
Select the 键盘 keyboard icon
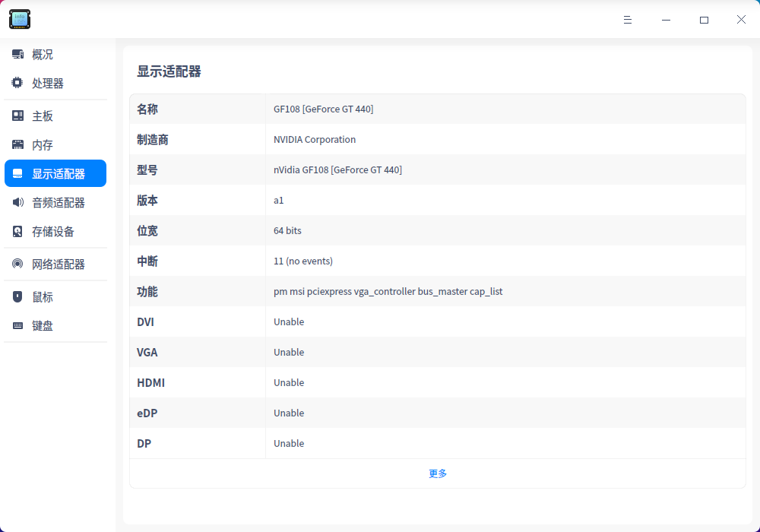(x=17, y=325)
